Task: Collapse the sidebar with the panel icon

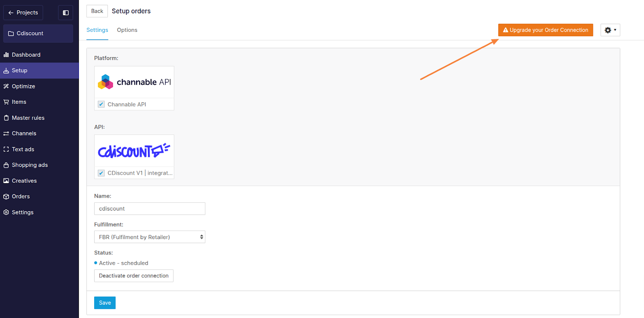Action: pos(66,13)
